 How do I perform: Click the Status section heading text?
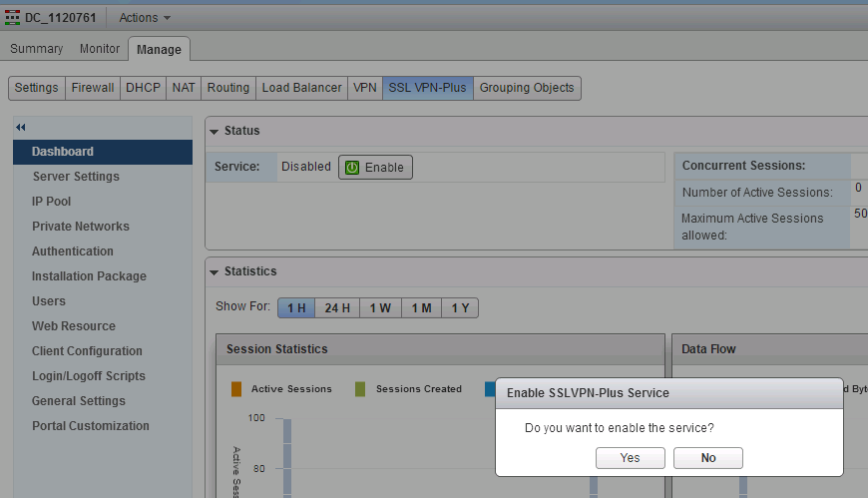pos(241,131)
